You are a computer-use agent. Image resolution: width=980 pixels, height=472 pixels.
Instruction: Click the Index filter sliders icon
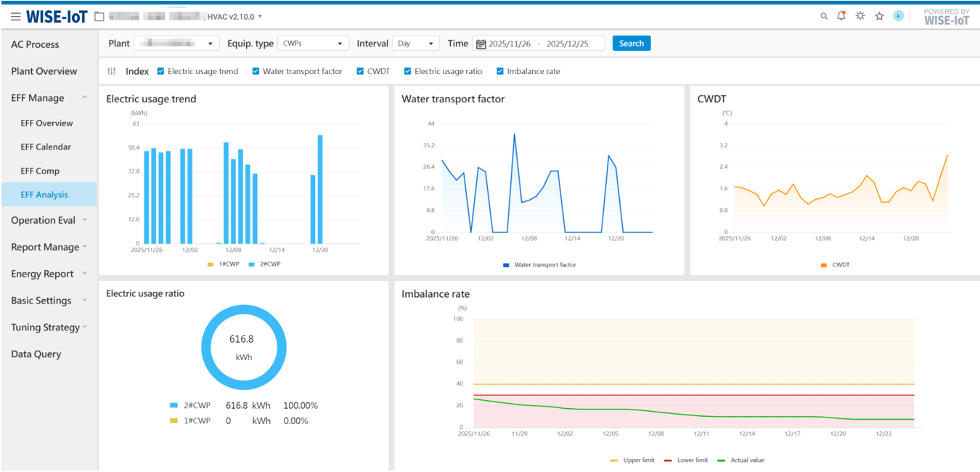tap(112, 71)
